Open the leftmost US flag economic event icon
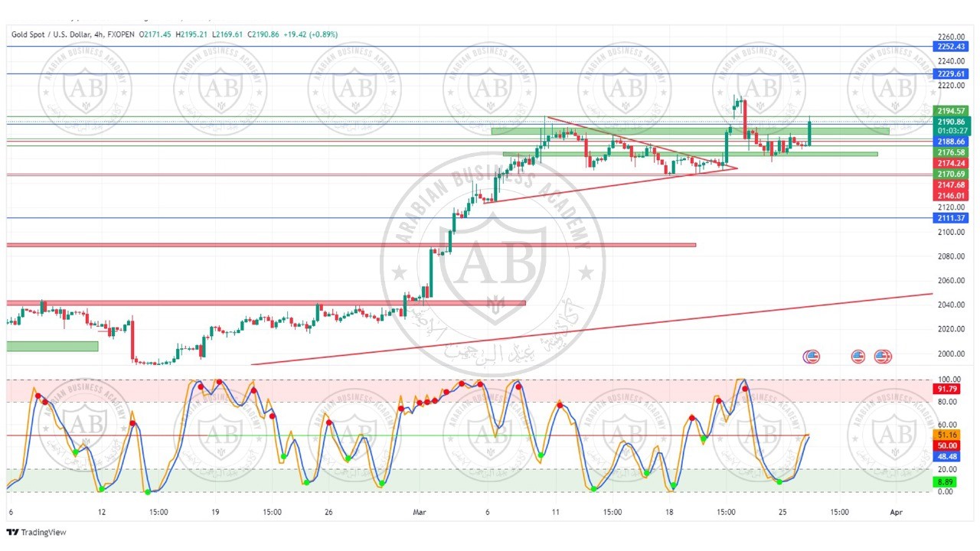The image size is (980, 551). tap(812, 356)
